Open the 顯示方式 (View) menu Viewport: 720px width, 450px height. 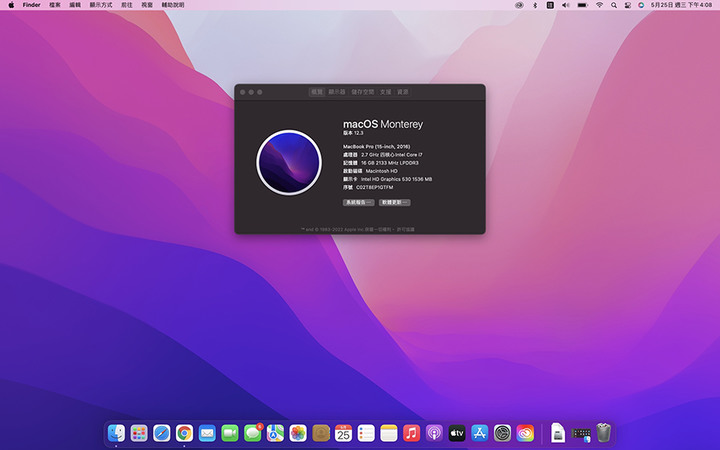tap(101, 5)
